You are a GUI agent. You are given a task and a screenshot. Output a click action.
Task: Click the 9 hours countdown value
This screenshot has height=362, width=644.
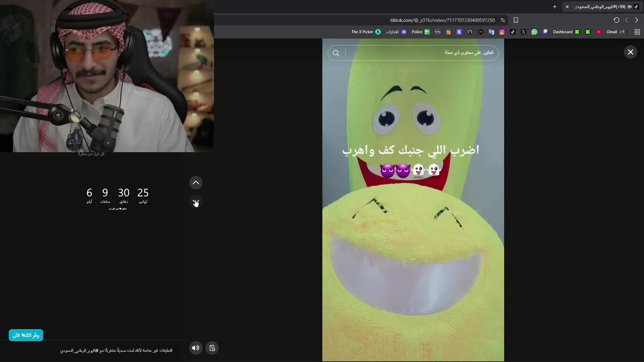105,193
